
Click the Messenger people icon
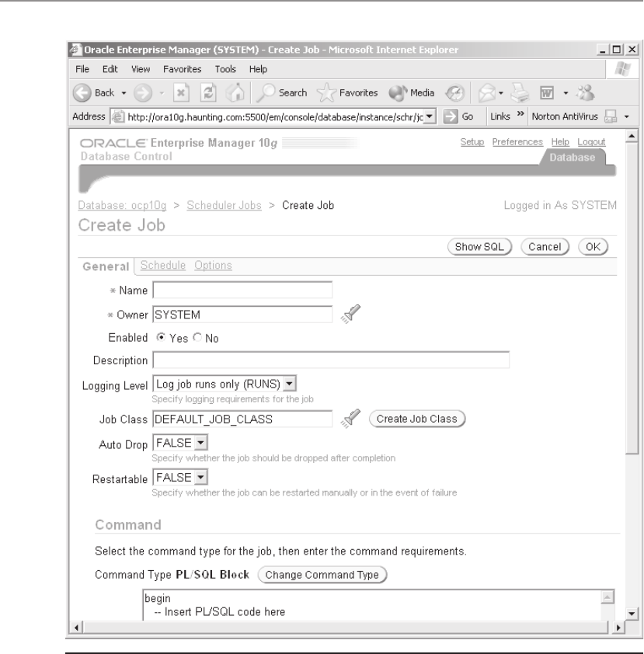(x=586, y=92)
